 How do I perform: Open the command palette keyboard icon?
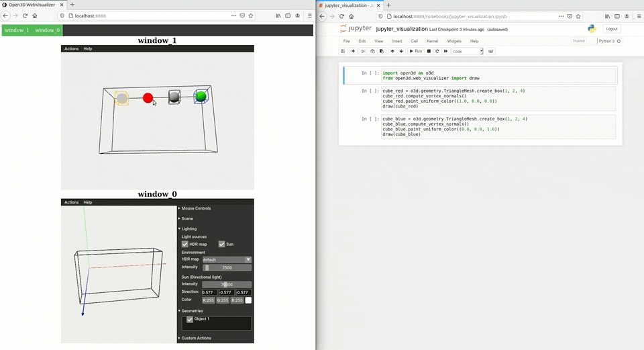point(490,51)
